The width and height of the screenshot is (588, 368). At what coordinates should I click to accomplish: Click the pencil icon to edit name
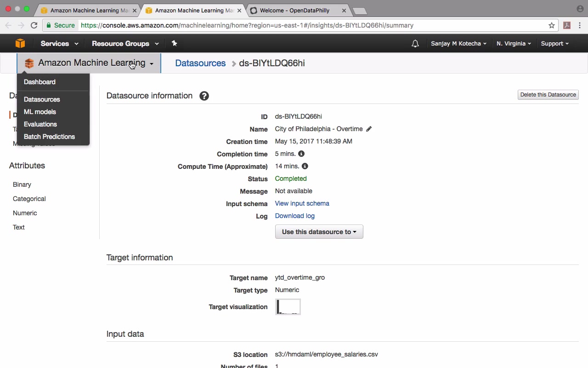tap(369, 129)
